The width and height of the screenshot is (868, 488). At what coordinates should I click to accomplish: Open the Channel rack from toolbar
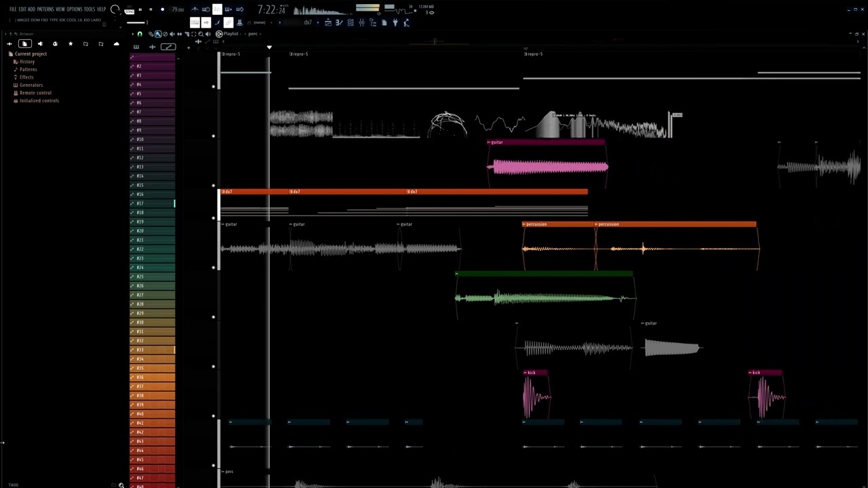pyautogui.click(x=351, y=22)
